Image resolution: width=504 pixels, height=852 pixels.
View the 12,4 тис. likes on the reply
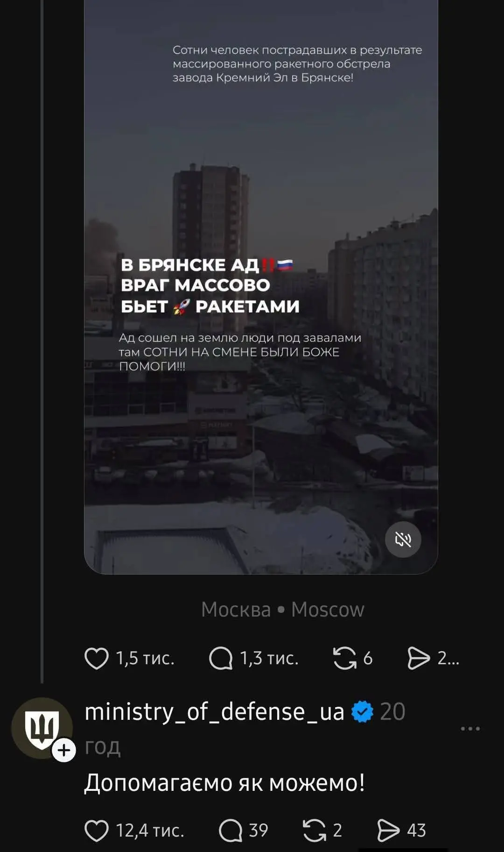point(150,831)
